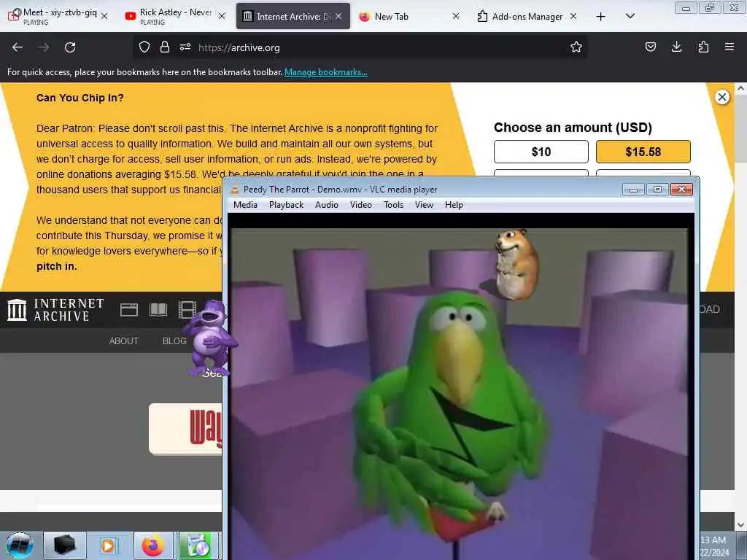Image resolution: width=747 pixels, height=560 pixels.
Task: Click the 'Choose an amount (USD)' heading
Action: click(573, 128)
